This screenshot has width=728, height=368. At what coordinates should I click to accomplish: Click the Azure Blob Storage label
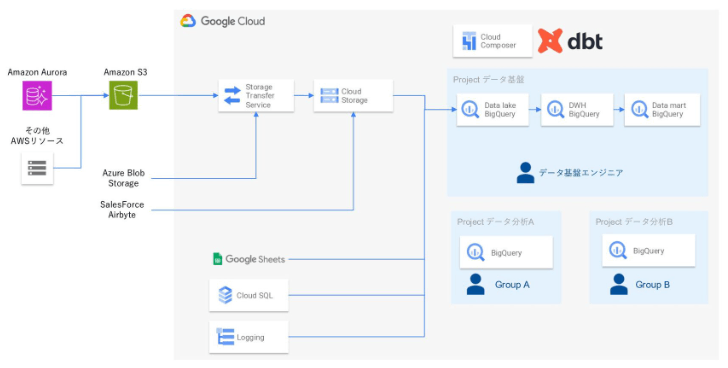click(x=124, y=178)
